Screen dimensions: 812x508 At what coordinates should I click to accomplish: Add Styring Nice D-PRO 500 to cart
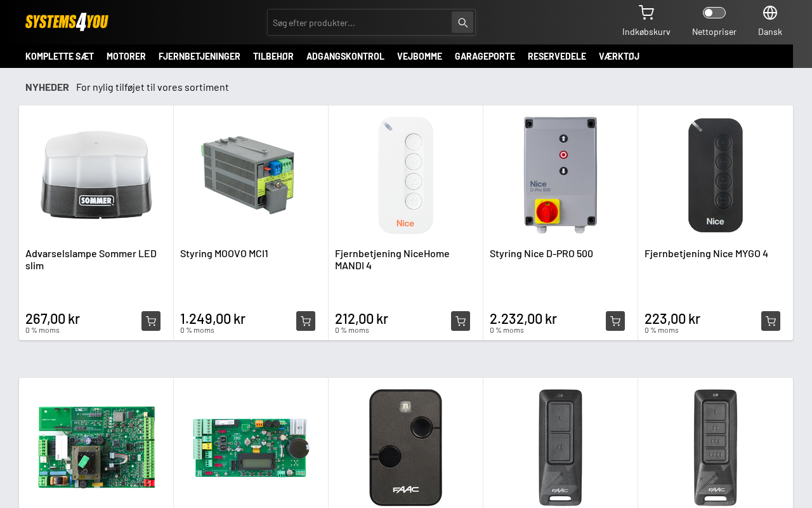(615, 321)
